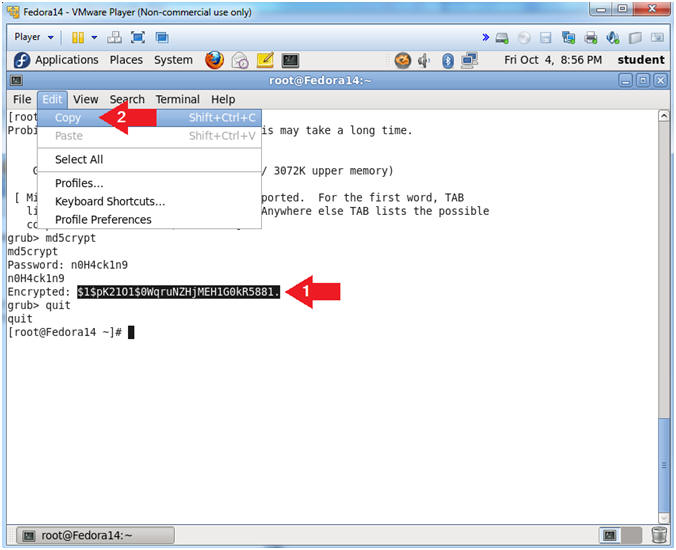Open Profile Preferences from the Edit menu
The image size is (676, 550).
(149, 220)
